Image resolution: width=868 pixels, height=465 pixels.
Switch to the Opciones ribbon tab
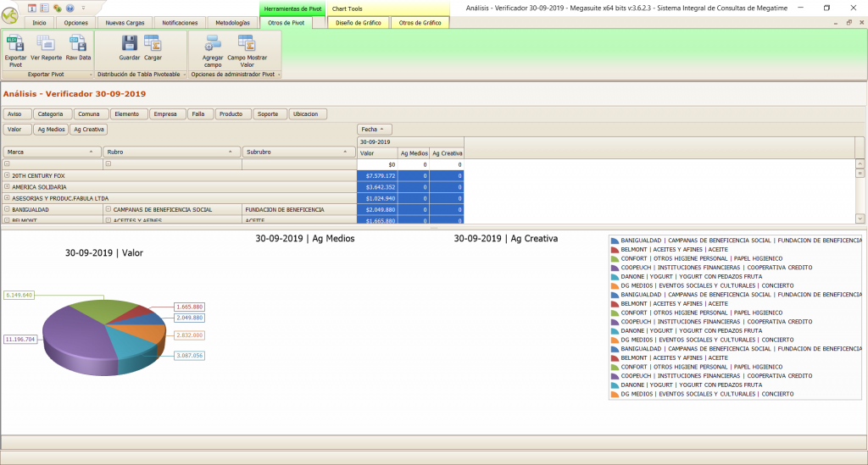[75, 23]
